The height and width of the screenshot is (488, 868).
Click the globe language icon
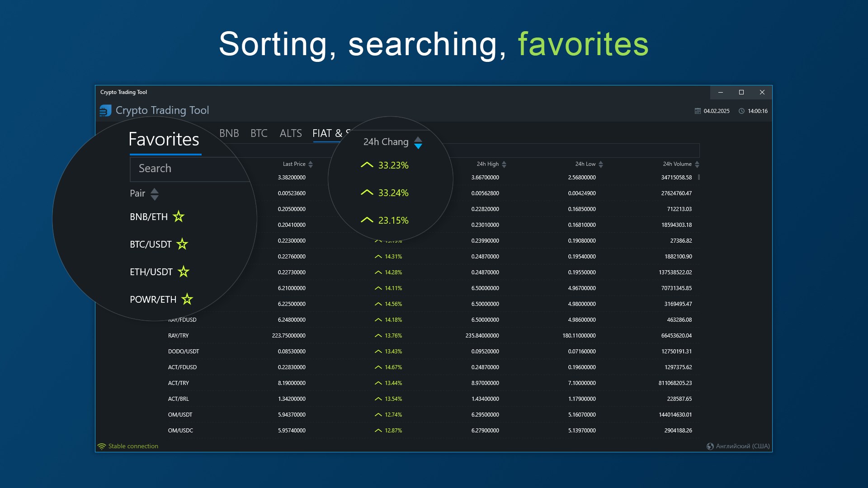710,446
